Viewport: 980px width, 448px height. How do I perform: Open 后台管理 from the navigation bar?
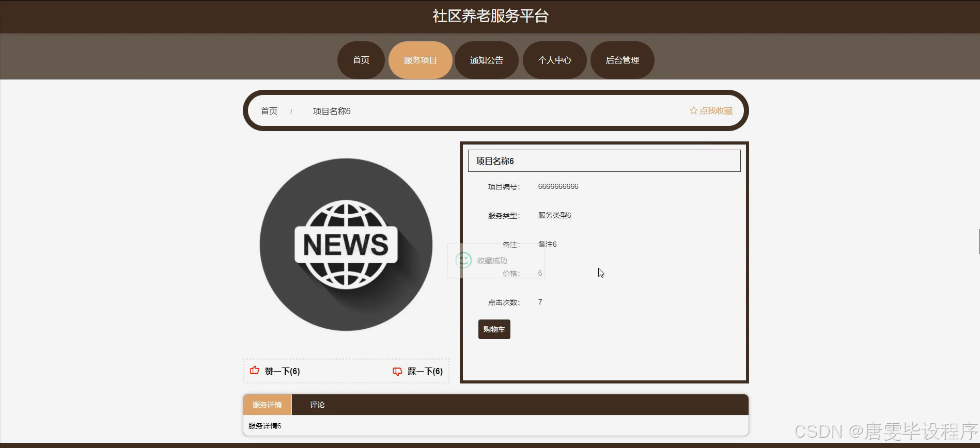pyautogui.click(x=622, y=60)
